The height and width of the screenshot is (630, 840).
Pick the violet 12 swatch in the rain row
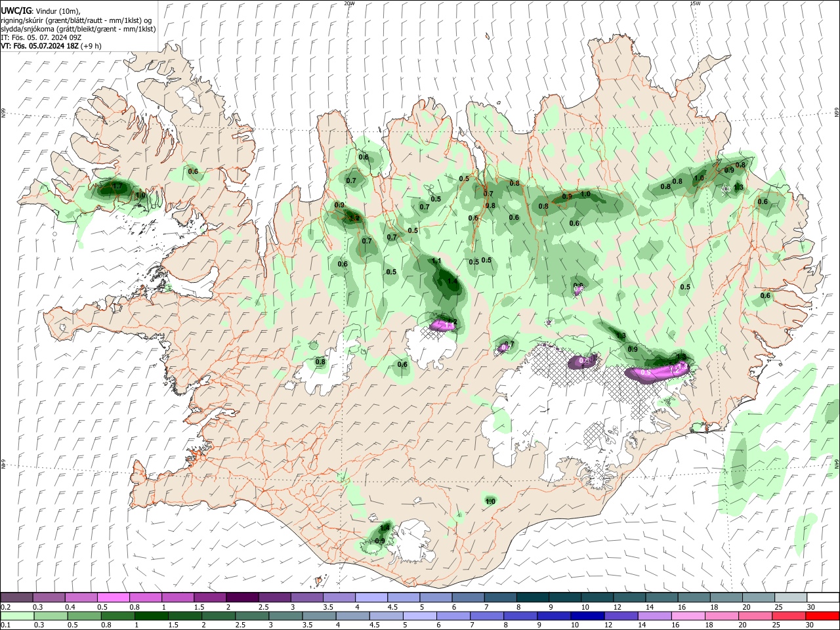(x=621, y=616)
